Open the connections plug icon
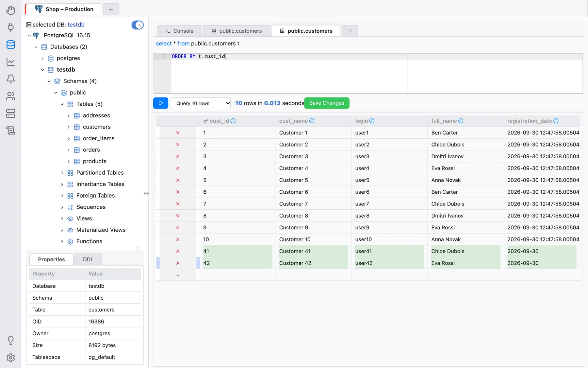The height and width of the screenshot is (368, 588). click(10, 27)
